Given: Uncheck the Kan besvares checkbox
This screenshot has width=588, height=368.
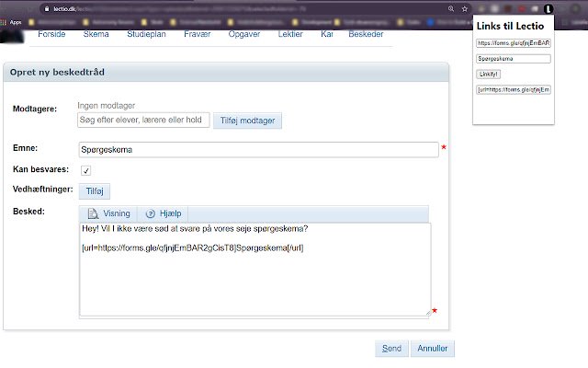Looking at the screenshot, I should 85,170.
